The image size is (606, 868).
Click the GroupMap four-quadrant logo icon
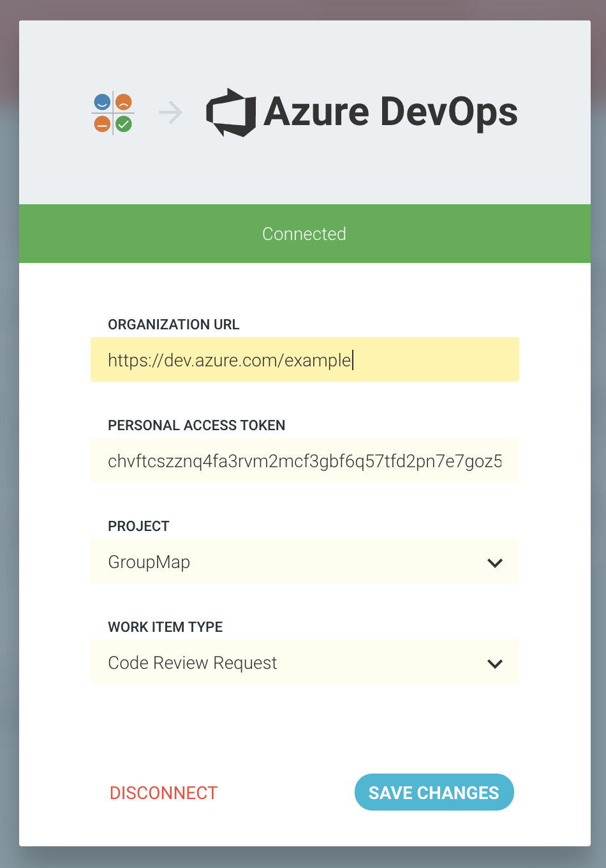[112, 112]
